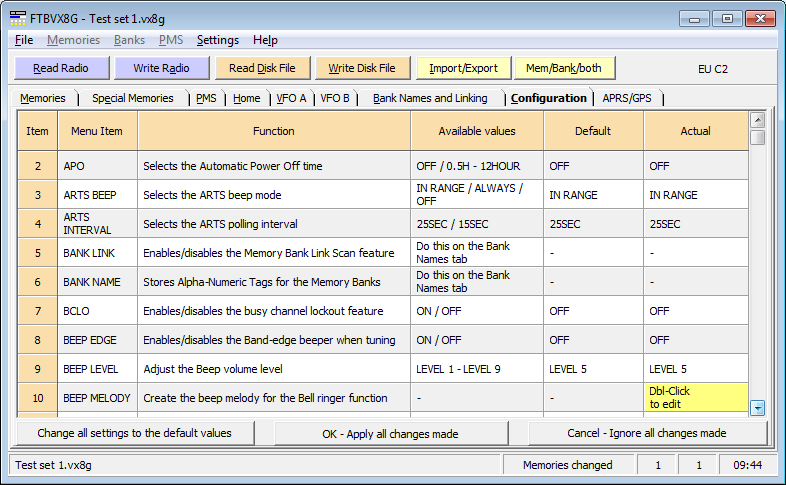Switch to the PMS tab
This screenshot has width=786, height=485.
[207, 98]
